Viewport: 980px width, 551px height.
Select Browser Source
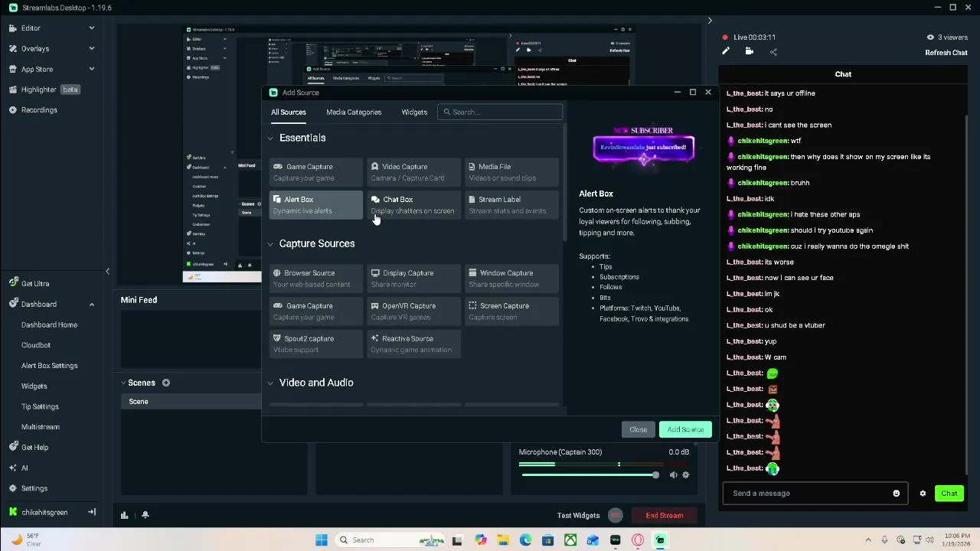click(x=315, y=279)
